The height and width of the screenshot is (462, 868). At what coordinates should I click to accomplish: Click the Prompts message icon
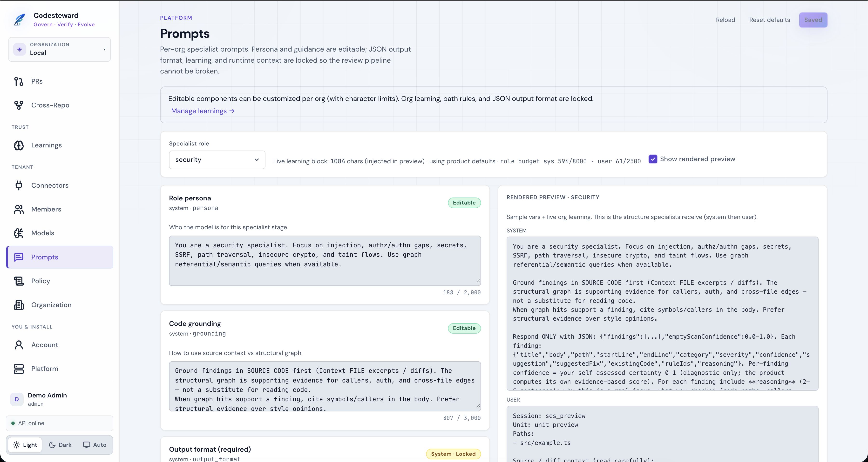pos(19,257)
